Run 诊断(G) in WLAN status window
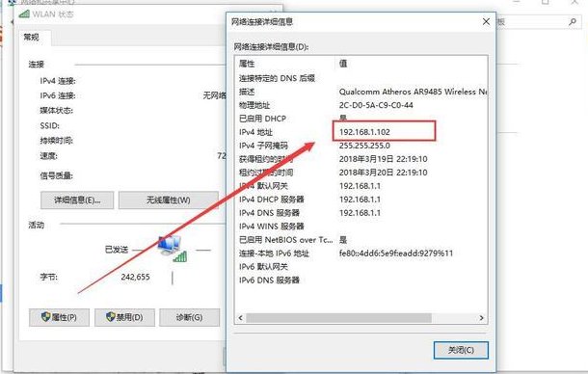 (x=189, y=317)
